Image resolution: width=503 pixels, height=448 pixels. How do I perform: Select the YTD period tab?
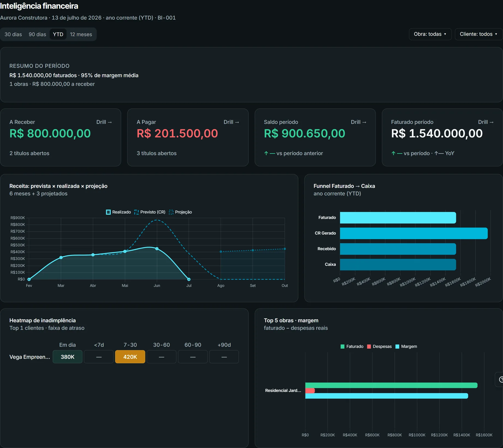pos(58,34)
